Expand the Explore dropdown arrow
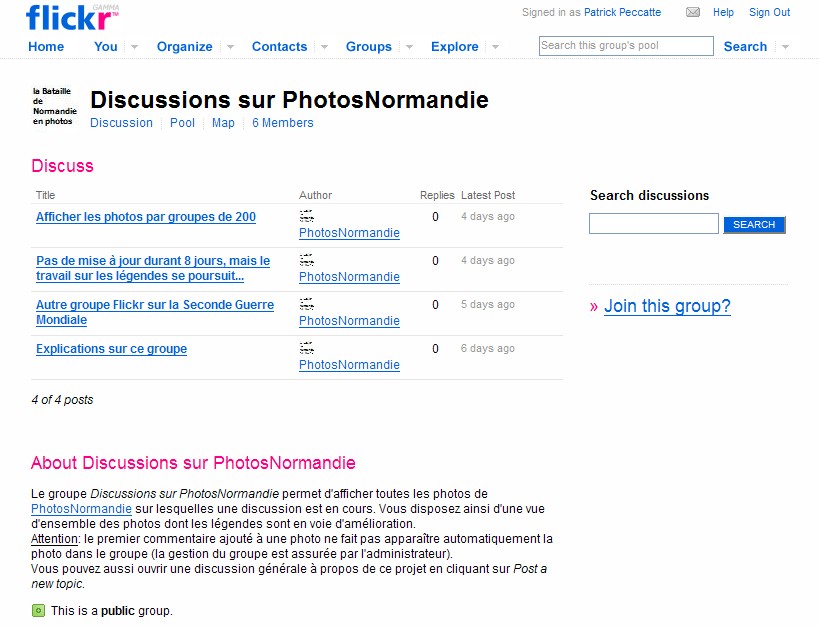 coord(495,47)
